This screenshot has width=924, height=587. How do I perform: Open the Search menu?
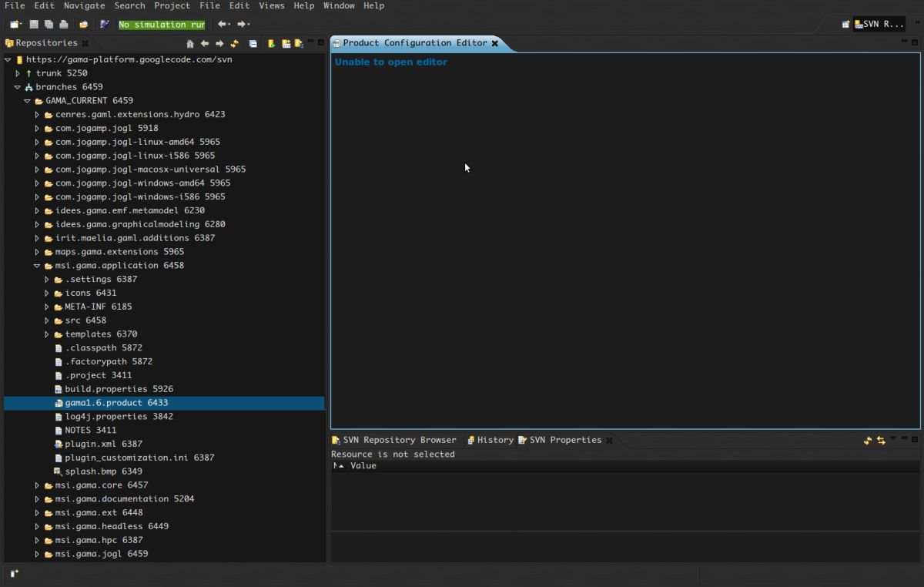tap(129, 5)
